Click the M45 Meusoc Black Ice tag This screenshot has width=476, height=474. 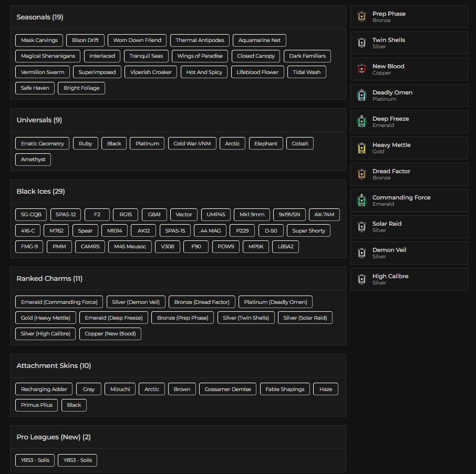tap(130, 247)
